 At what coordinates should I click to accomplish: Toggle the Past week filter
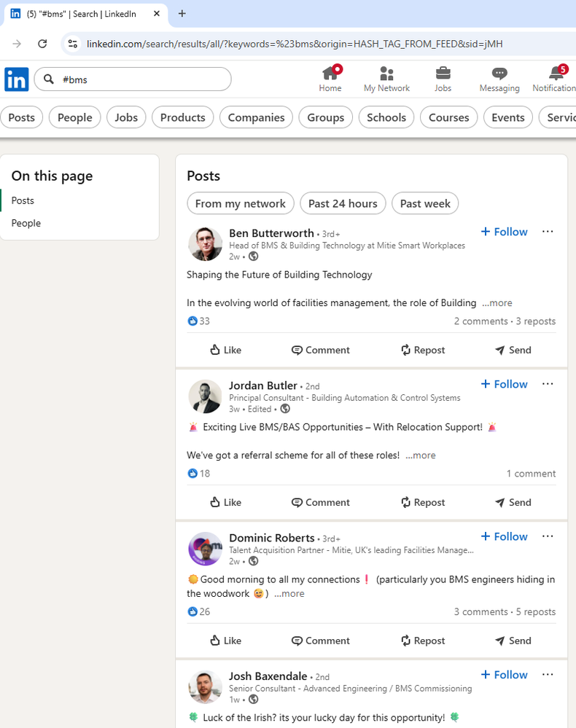[425, 203]
